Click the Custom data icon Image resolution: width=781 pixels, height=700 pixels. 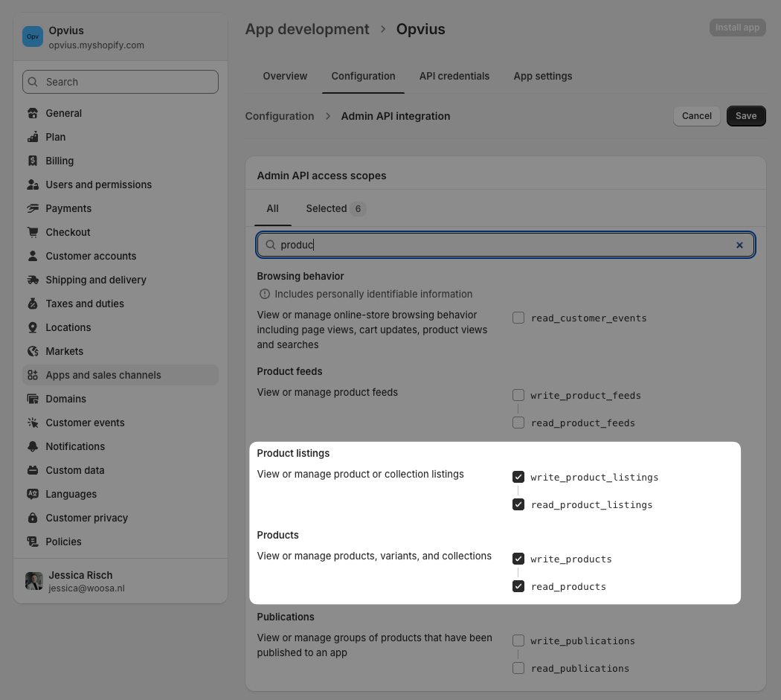pos(33,470)
